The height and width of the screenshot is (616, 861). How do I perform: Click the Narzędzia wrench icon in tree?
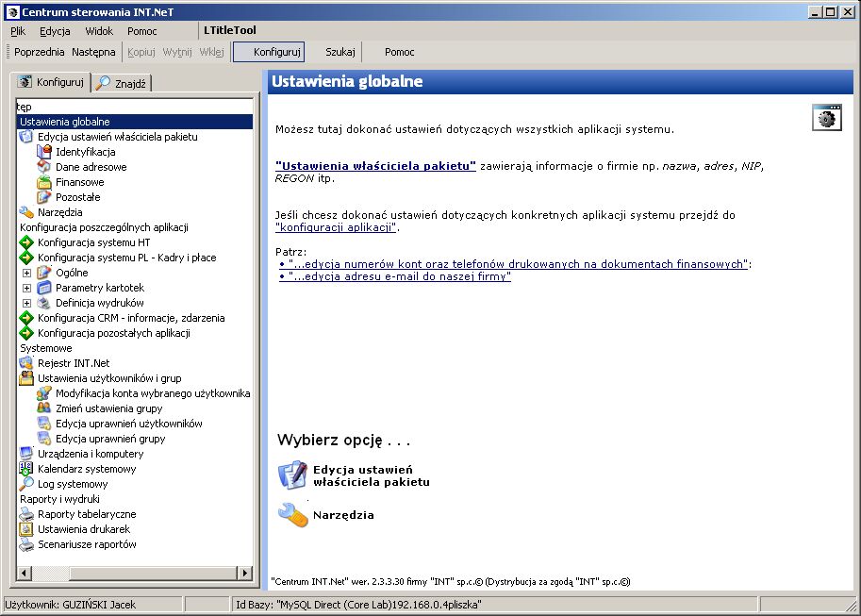[x=25, y=212]
